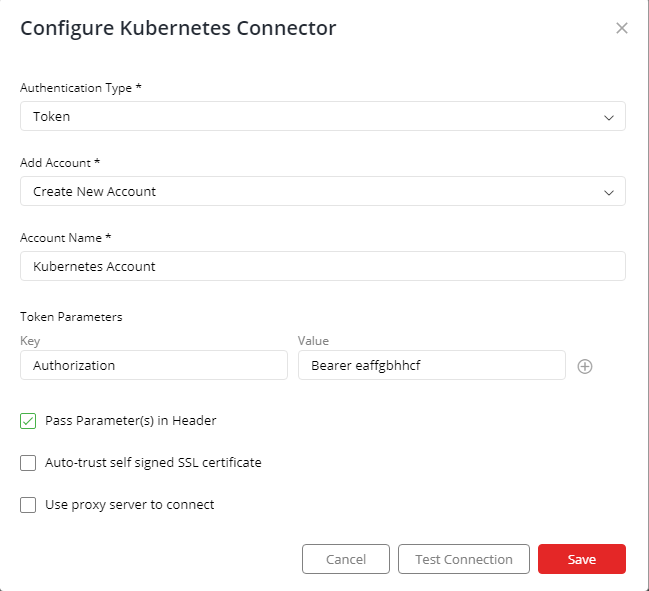Screen dimensions: 649x591
Task: Click the Use proxy server to connect label
Action: click(x=130, y=505)
